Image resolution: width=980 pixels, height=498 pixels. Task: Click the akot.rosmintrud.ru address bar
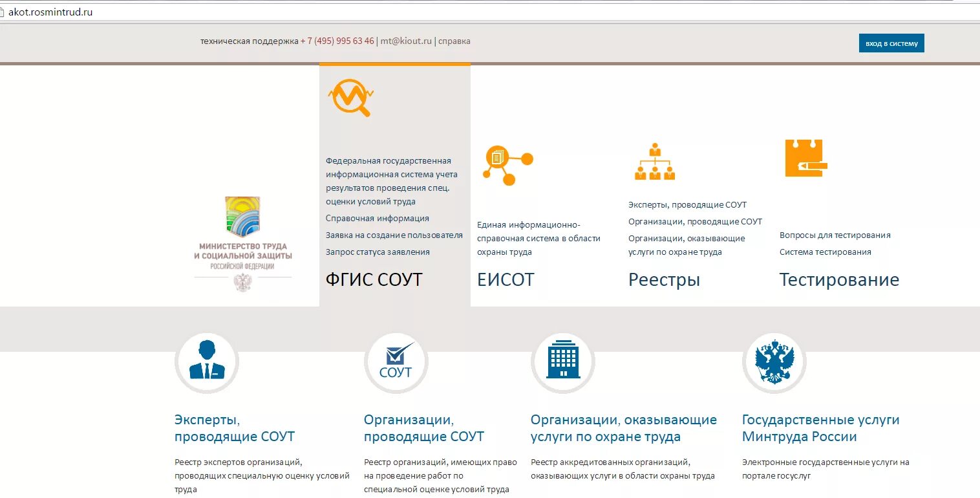[490, 12]
